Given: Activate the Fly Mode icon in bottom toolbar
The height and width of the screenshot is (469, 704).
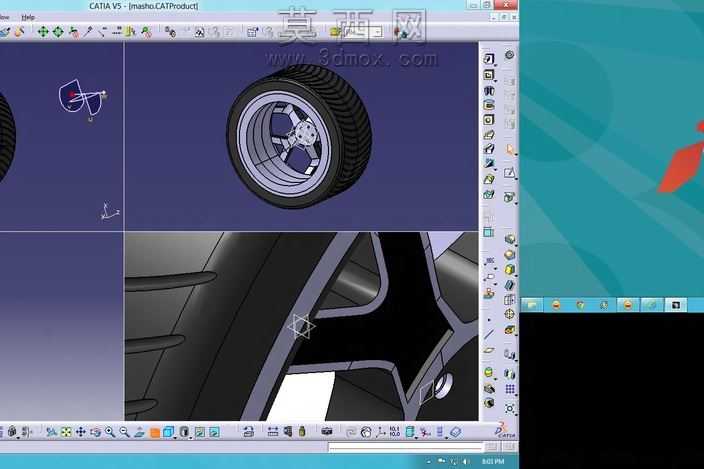Looking at the screenshot, I should (52, 432).
